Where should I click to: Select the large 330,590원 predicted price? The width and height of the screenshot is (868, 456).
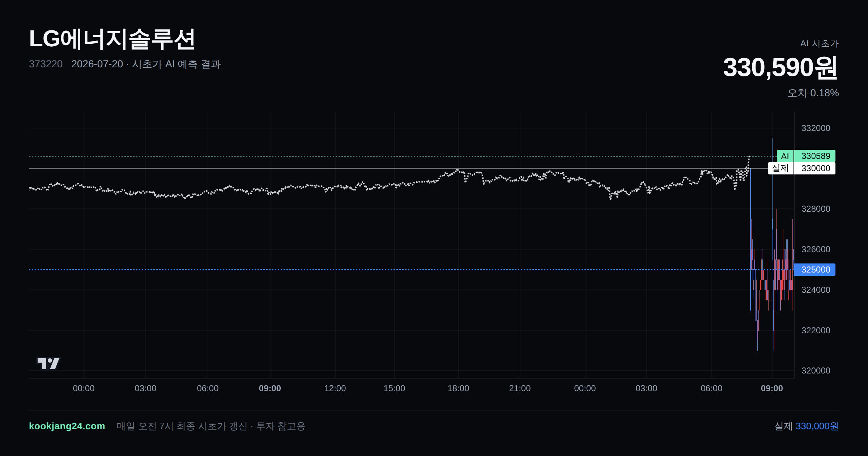780,68
